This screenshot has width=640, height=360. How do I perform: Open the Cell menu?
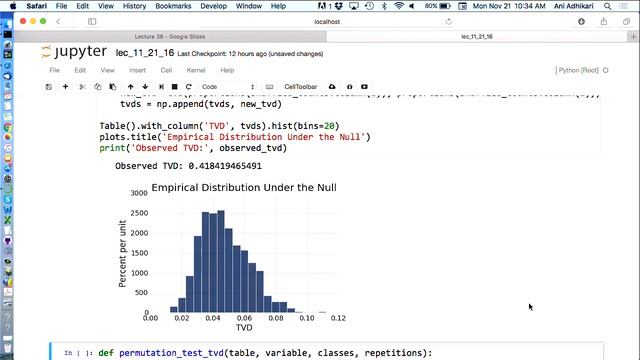click(x=166, y=70)
